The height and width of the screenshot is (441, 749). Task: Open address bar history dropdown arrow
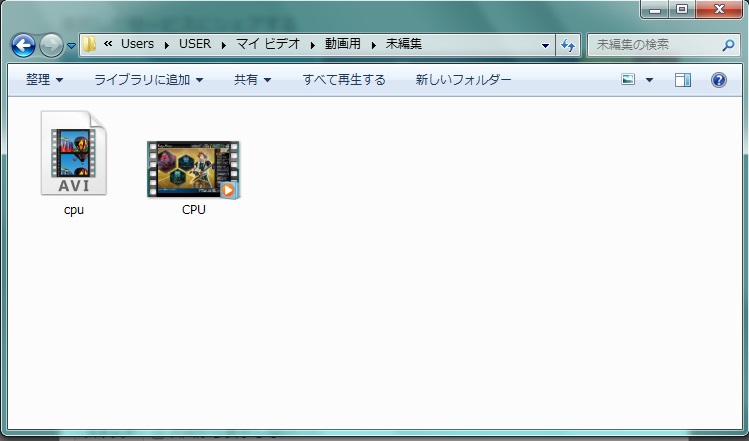(x=545, y=45)
